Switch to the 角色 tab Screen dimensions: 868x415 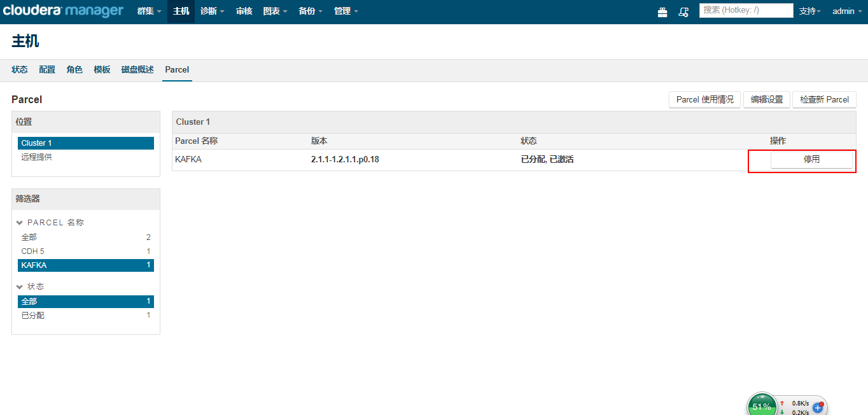tap(74, 70)
